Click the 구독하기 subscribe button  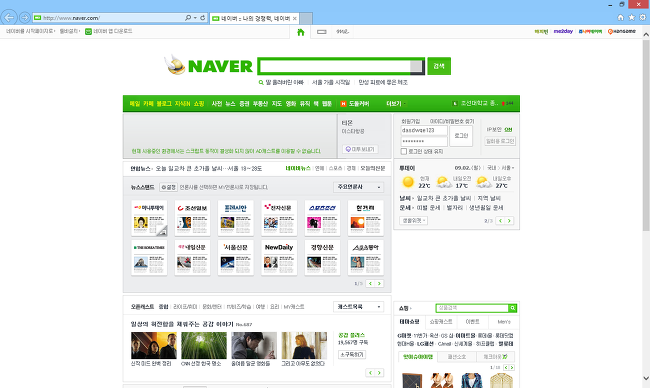pos(352,354)
